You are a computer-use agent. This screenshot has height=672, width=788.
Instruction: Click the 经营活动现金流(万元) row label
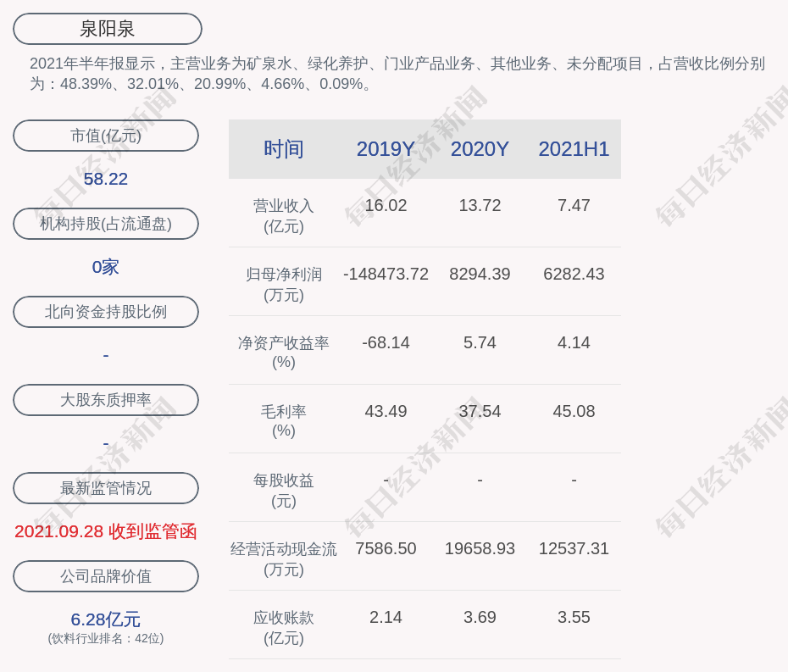[284, 559]
